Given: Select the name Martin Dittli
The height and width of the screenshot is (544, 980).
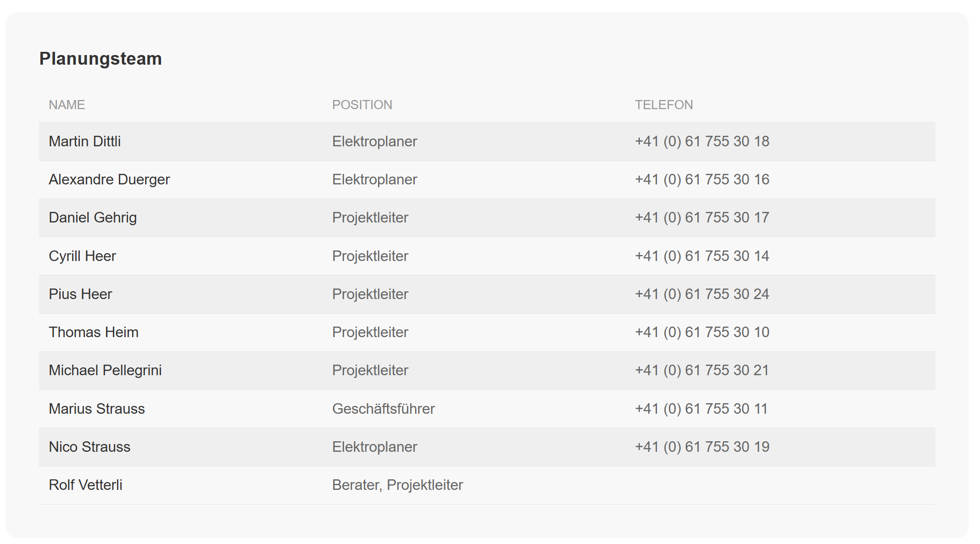Looking at the screenshot, I should pyautogui.click(x=85, y=141).
